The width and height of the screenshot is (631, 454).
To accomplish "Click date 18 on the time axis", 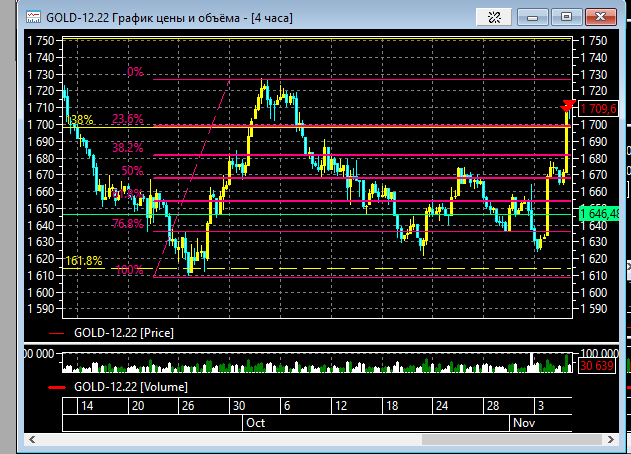I will pyautogui.click(x=392, y=406).
